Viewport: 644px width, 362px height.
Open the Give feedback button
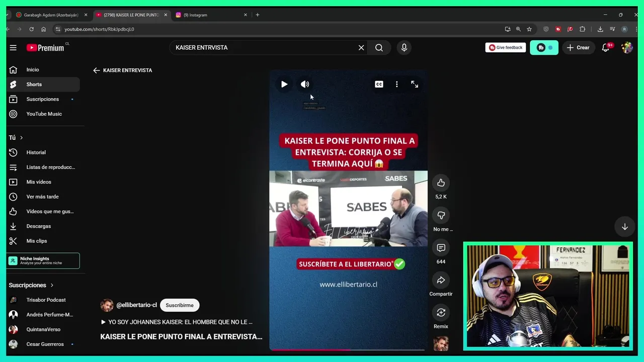coord(506,47)
